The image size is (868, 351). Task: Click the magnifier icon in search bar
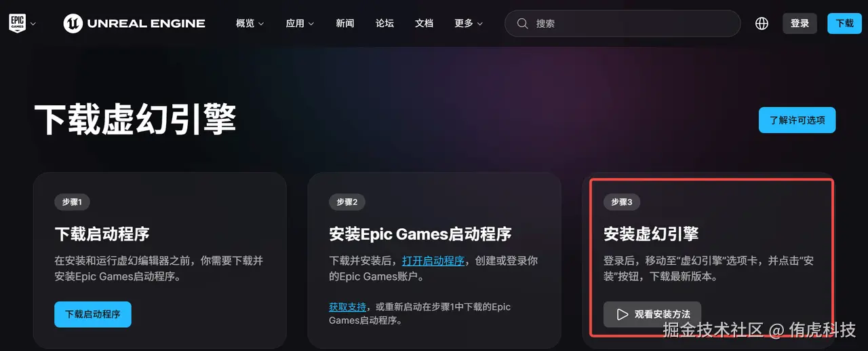[x=522, y=23]
